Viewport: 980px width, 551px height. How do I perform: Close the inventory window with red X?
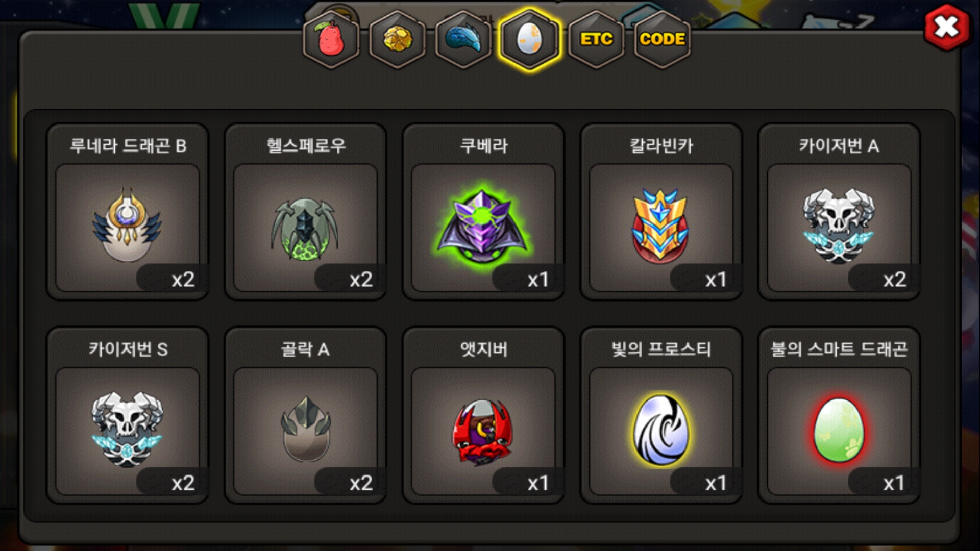[947, 27]
